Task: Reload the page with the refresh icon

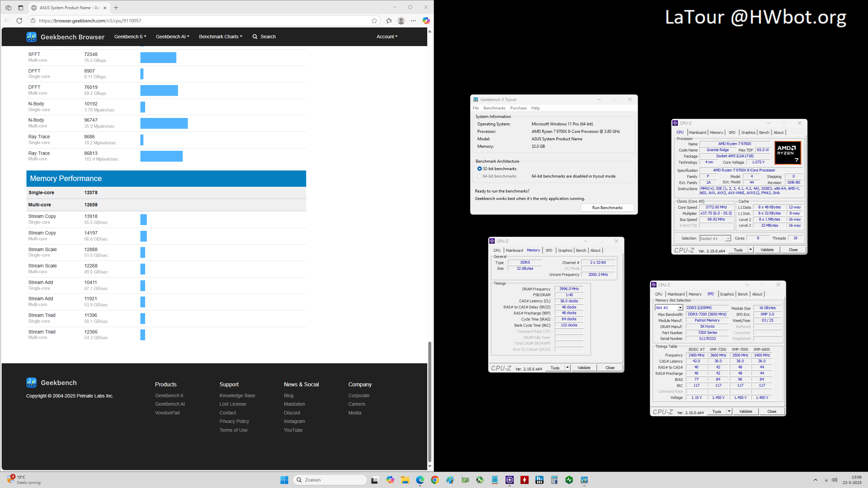Action: [19, 21]
